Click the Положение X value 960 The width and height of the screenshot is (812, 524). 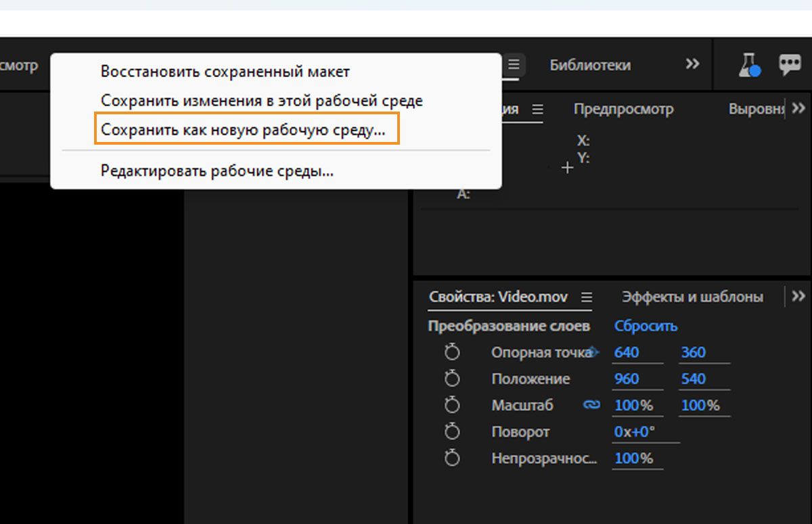(x=627, y=379)
